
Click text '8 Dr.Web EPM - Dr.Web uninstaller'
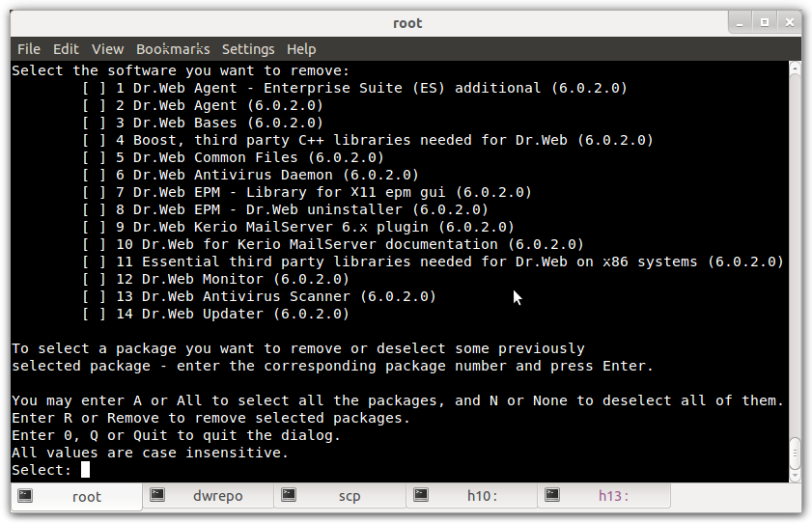pyautogui.click(x=259, y=210)
